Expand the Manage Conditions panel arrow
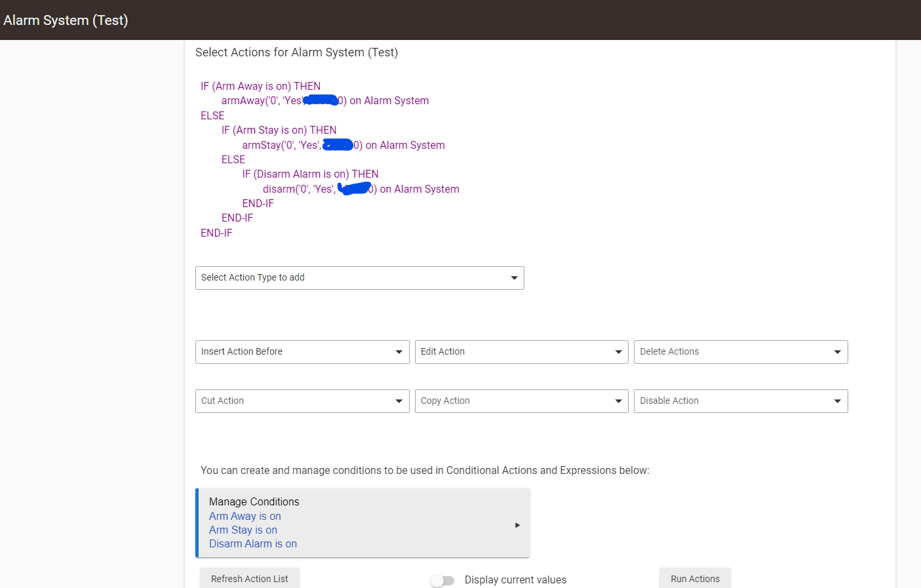The height and width of the screenshot is (588, 921). click(x=517, y=525)
